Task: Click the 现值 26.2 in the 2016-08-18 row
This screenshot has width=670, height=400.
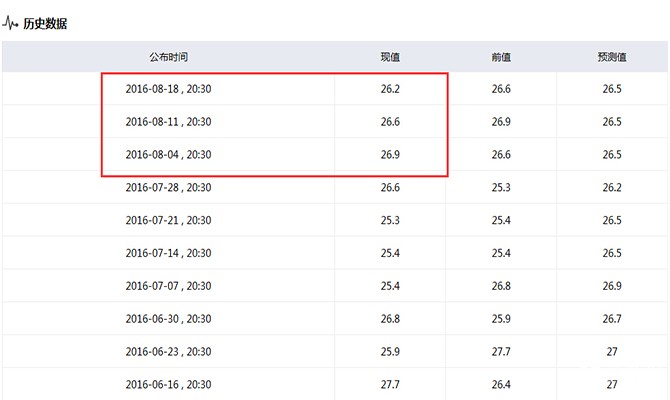Action: (390, 89)
